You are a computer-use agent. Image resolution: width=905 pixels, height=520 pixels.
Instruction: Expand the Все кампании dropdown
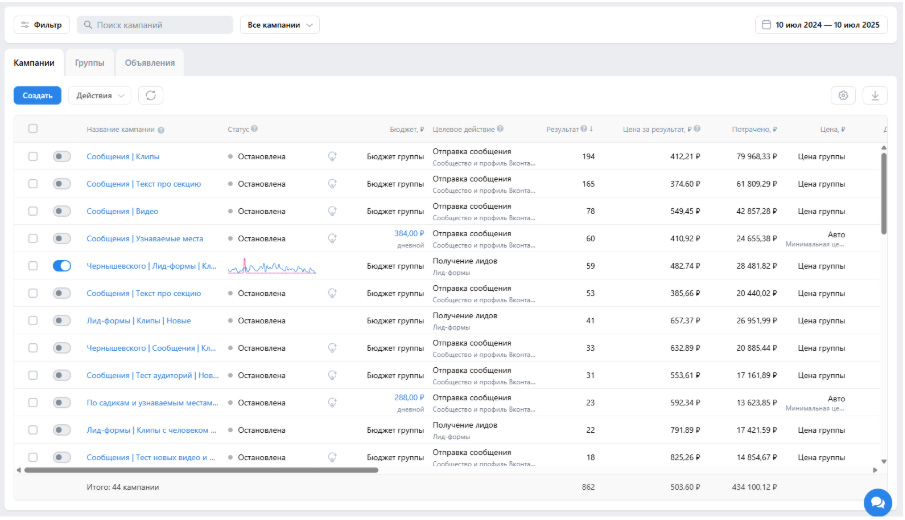280,25
